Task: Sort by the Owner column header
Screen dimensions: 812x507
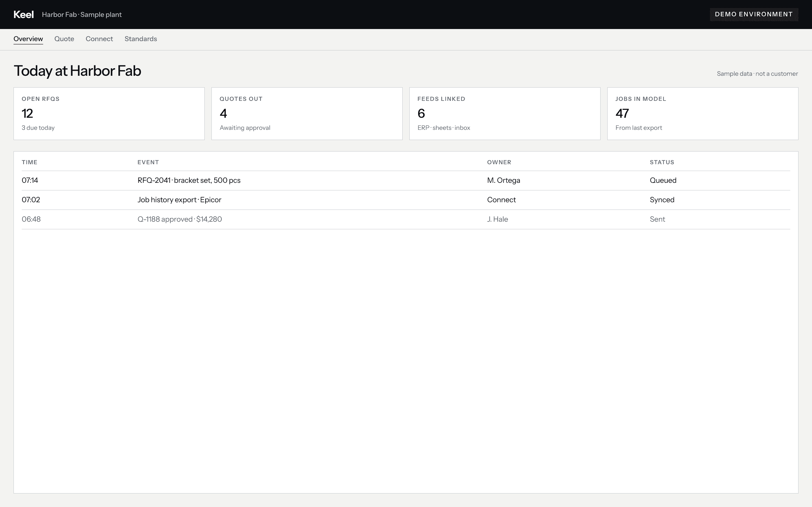Action: tap(499, 162)
